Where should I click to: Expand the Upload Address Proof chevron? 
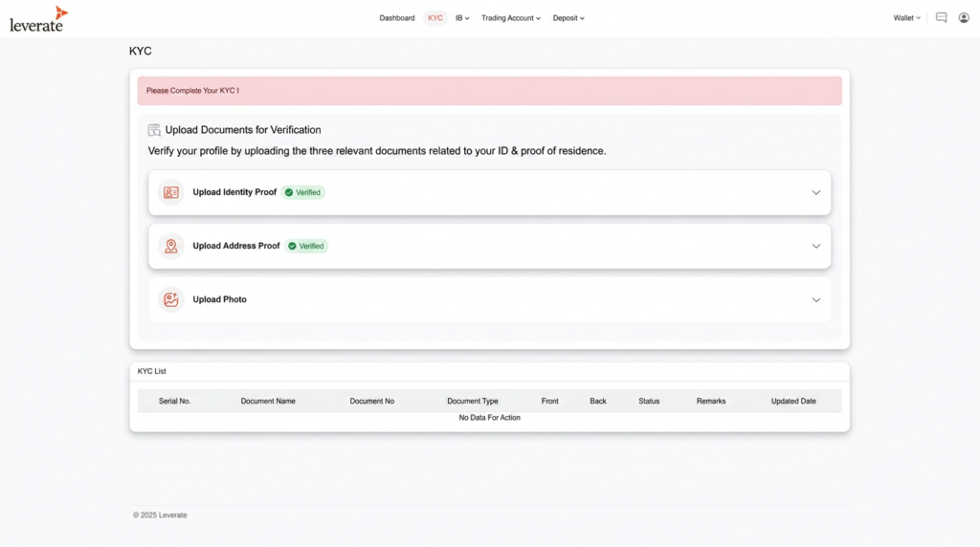tap(815, 246)
